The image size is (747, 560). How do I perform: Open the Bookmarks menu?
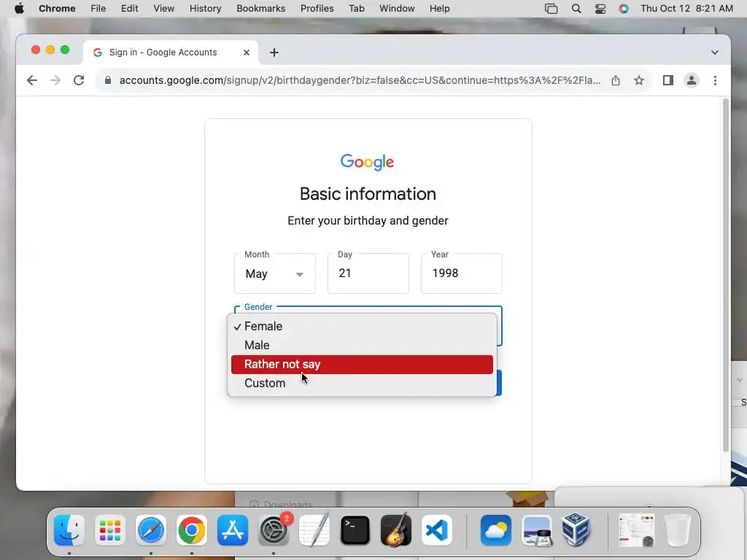(260, 9)
